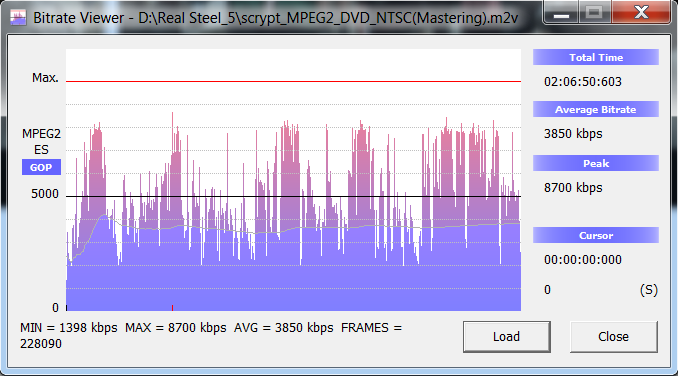Click the black 5000 kbps line in graph
678x376 pixels.
pos(293,197)
